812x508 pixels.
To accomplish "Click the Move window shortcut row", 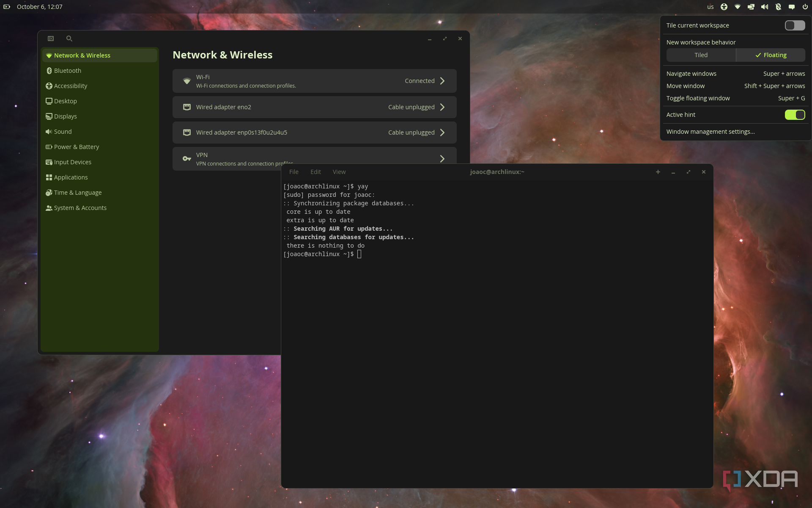I will click(x=736, y=86).
